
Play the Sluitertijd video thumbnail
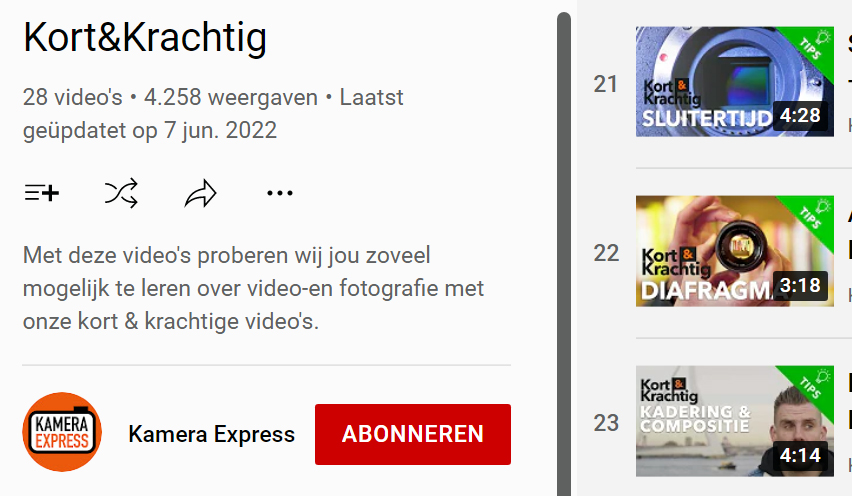[x=735, y=81]
